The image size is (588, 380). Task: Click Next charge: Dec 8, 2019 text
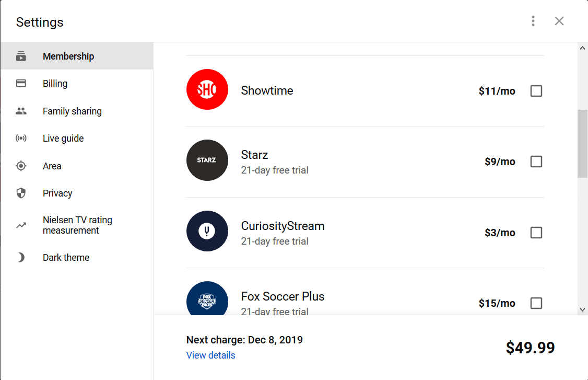click(x=244, y=340)
